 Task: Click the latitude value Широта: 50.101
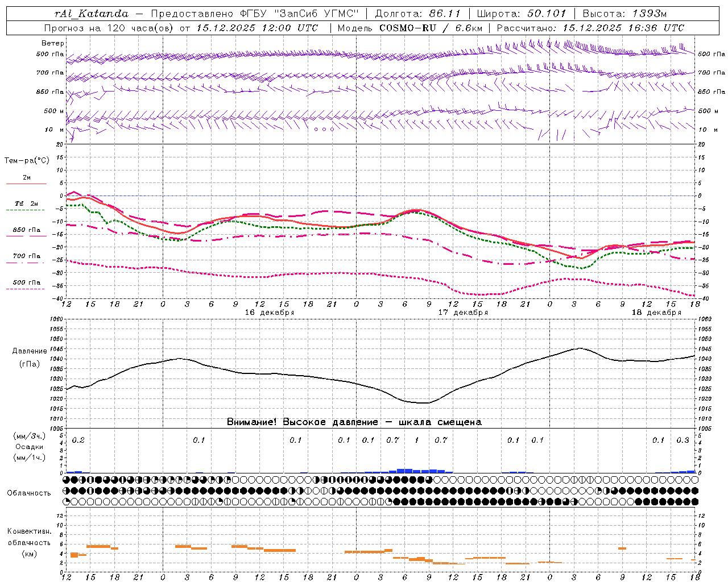522,14
